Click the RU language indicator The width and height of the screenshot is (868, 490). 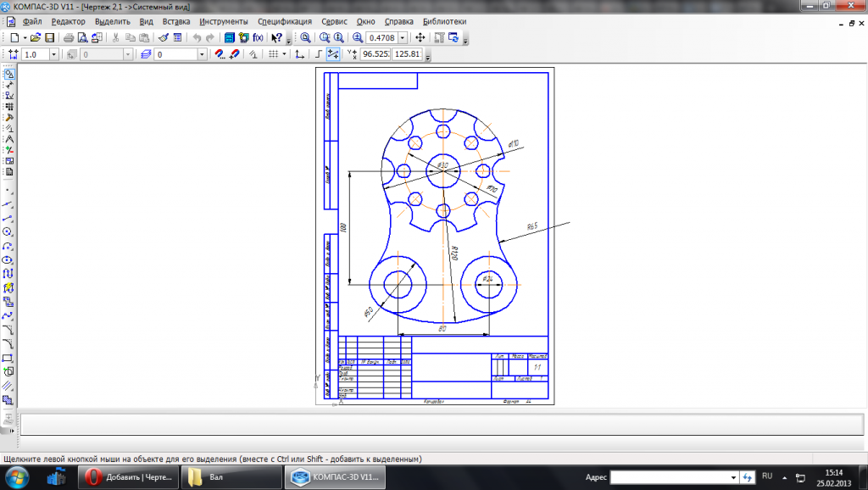[766, 476]
